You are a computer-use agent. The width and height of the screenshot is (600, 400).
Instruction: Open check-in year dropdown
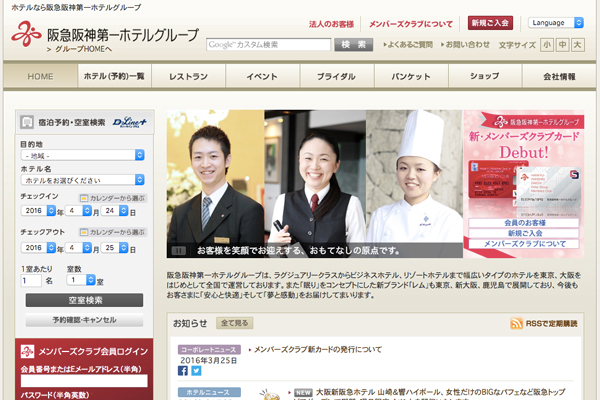(38, 211)
